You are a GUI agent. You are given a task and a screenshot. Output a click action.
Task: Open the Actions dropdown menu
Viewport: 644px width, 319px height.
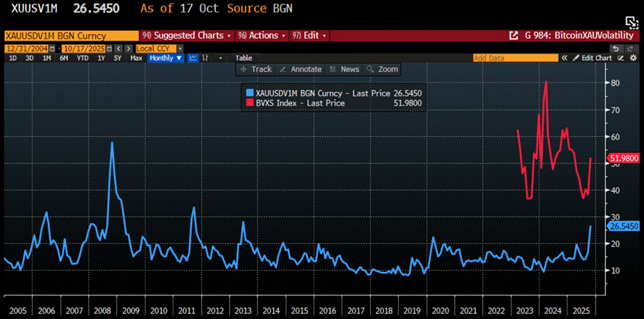pos(262,36)
